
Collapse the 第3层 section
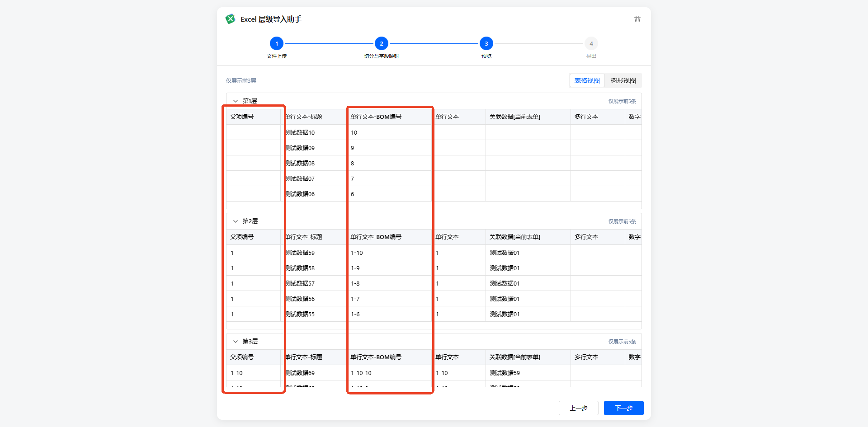[x=236, y=342]
